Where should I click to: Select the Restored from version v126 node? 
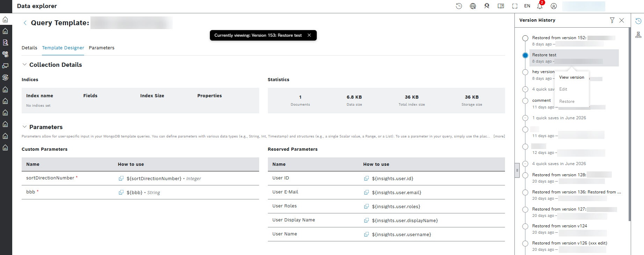click(525, 243)
